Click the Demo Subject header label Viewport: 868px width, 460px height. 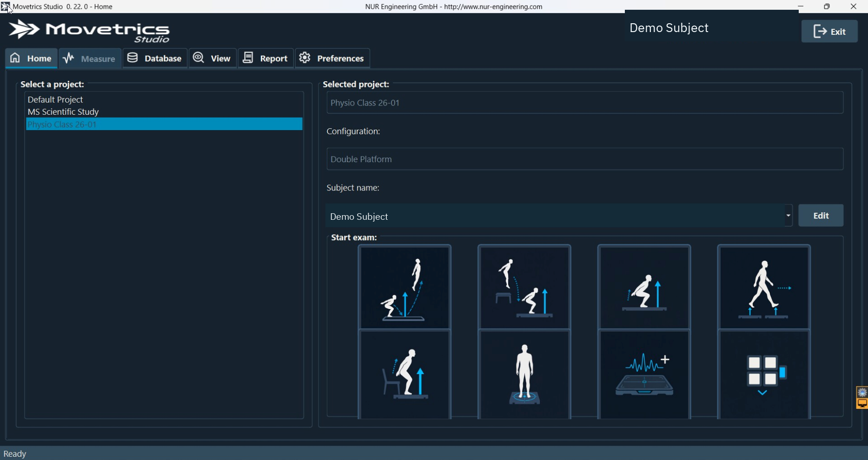point(669,28)
